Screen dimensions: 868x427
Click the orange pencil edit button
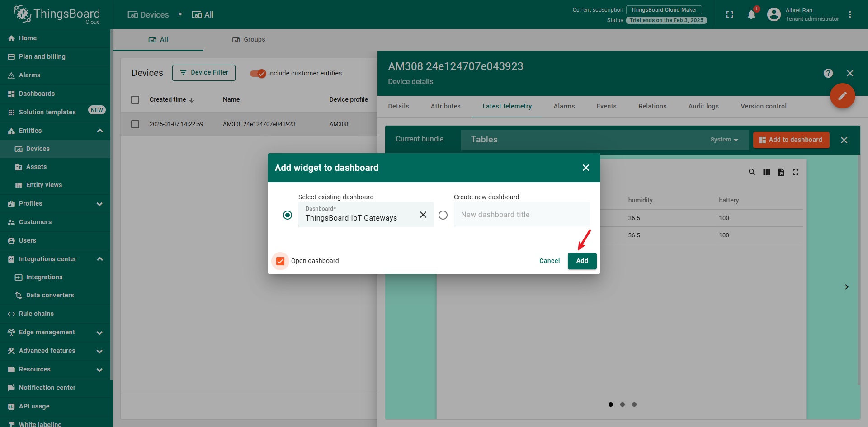pos(843,96)
